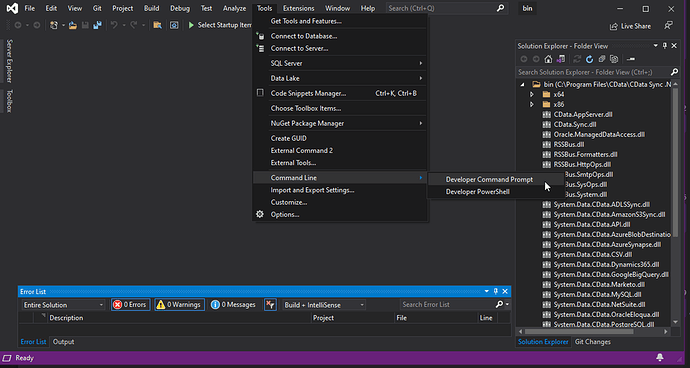Click the Options gear icon in Tools menu
690x368 pixels.
[260, 214]
